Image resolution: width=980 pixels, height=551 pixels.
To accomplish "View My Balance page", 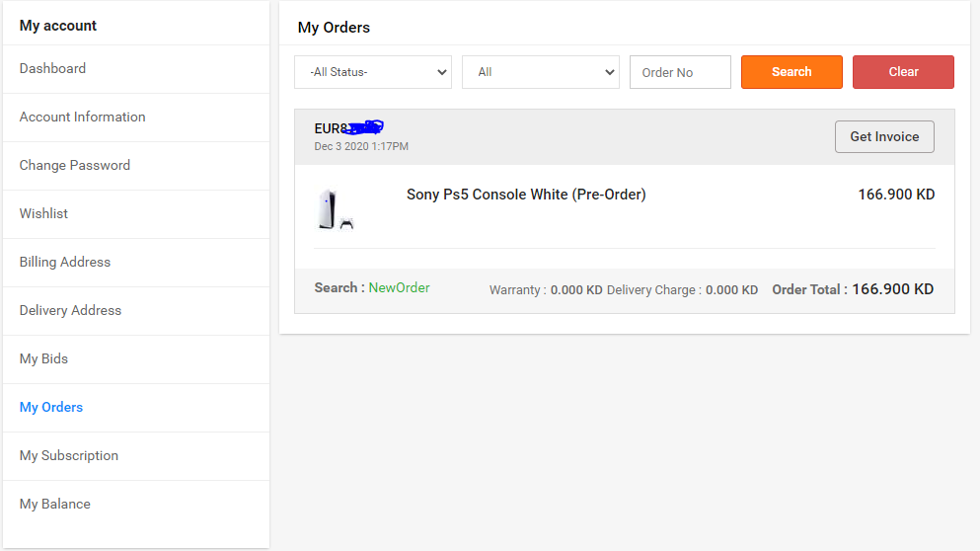I will 55,504.
